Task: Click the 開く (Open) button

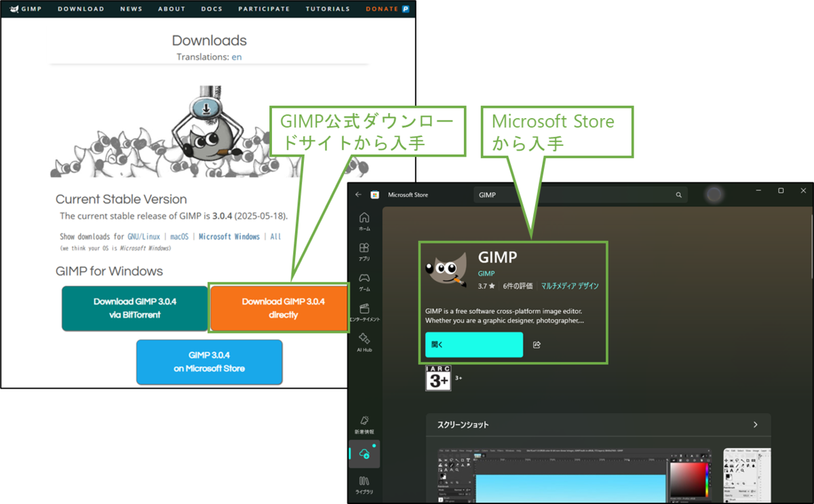Action: click(474, 345)
